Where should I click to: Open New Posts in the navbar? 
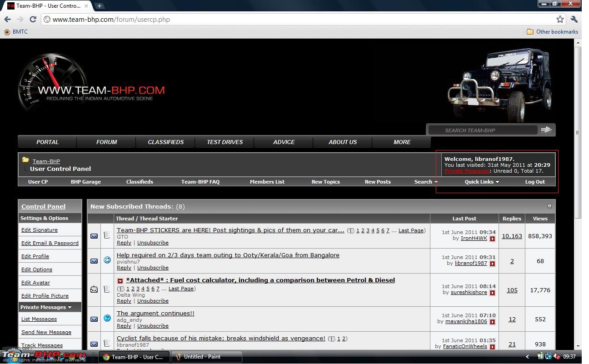378,182
